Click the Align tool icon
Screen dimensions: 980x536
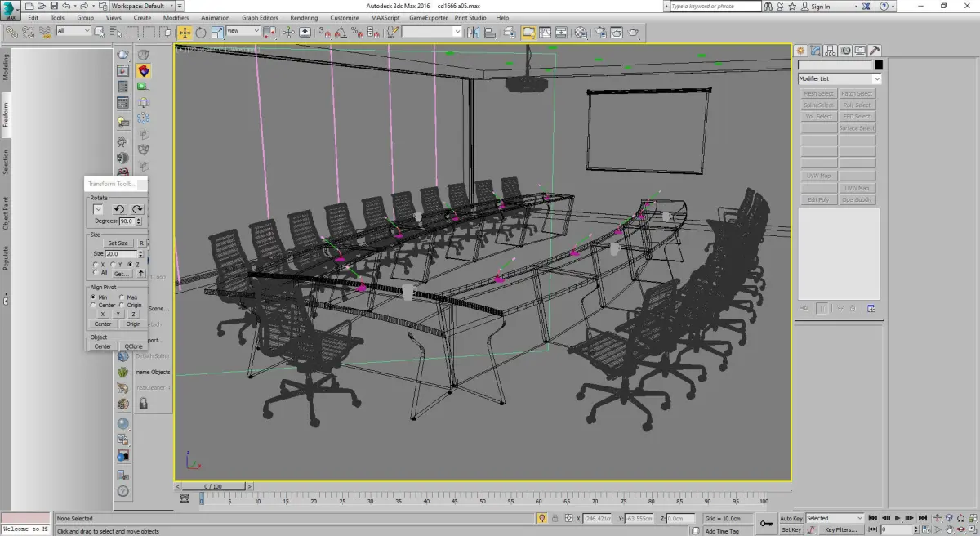(x=490, y=33)
